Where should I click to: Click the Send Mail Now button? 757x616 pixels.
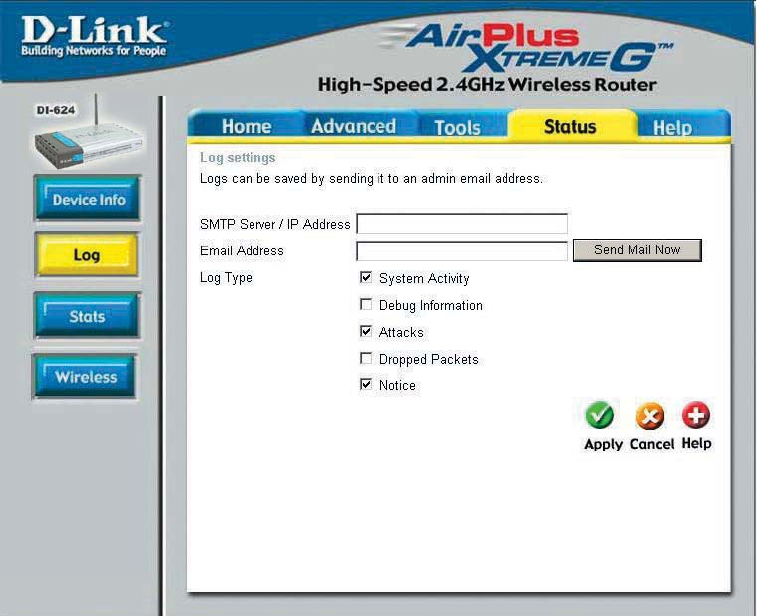[637, 250]
